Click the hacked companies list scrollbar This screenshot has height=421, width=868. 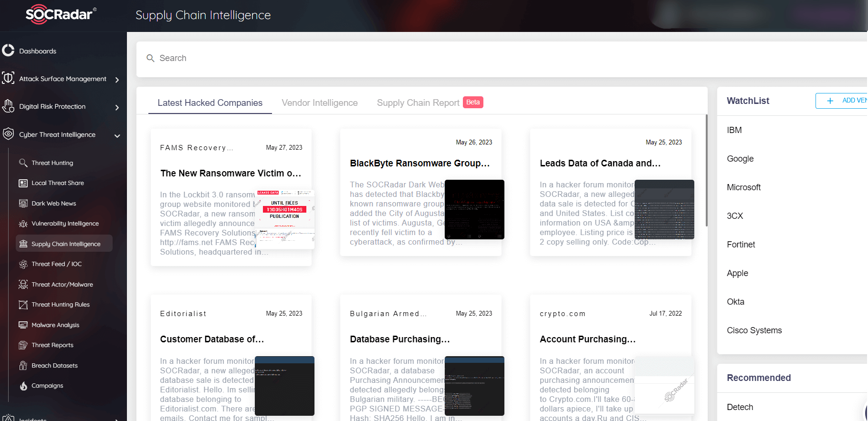[706, 171]
